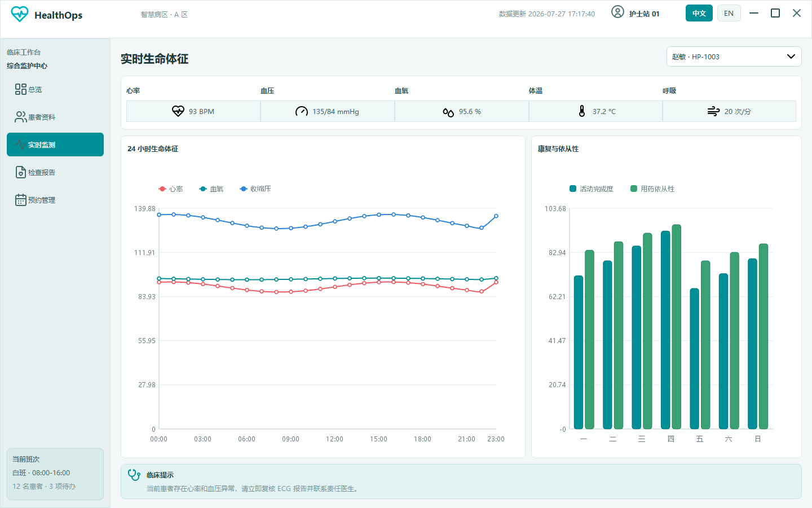
Task: Open the patient selector 赵敏 · HP-1003
Action: pos(734,56)
